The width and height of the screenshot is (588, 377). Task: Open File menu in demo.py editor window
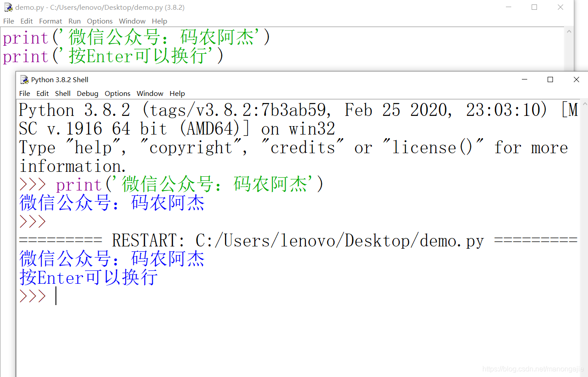[8, 21]
